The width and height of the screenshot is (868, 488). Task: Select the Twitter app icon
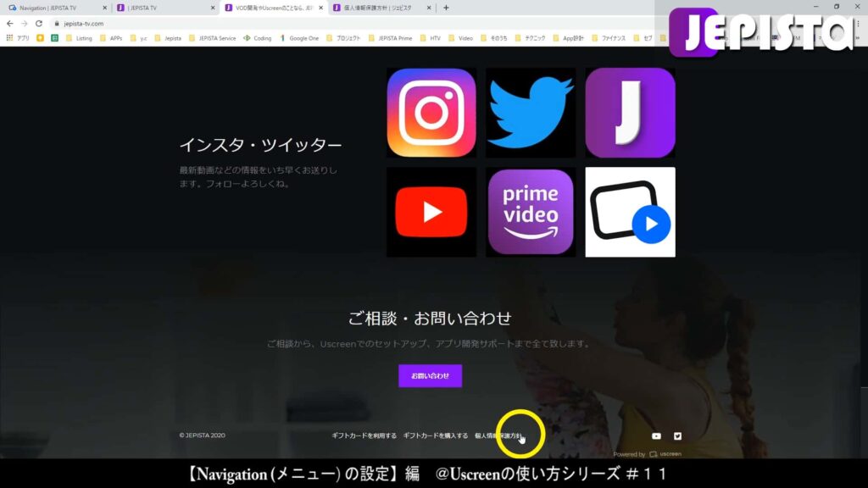pos(531,112)
